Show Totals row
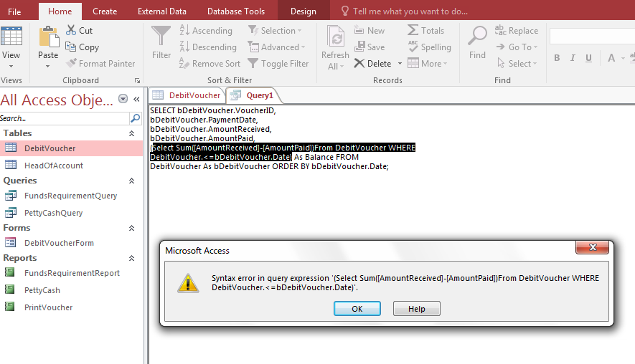Screen dimensions: 635x364 click(x=426, y=30)
